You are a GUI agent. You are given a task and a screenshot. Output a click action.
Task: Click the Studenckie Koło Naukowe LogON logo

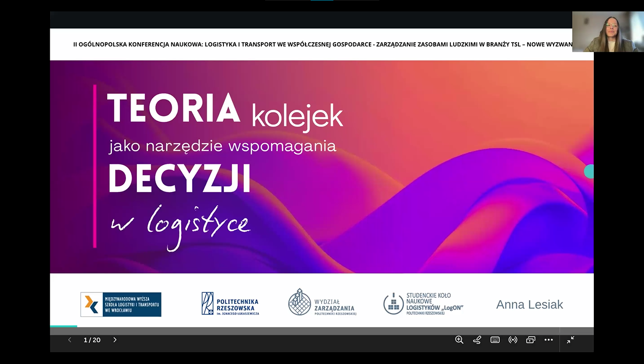click(x=423, y=304)
